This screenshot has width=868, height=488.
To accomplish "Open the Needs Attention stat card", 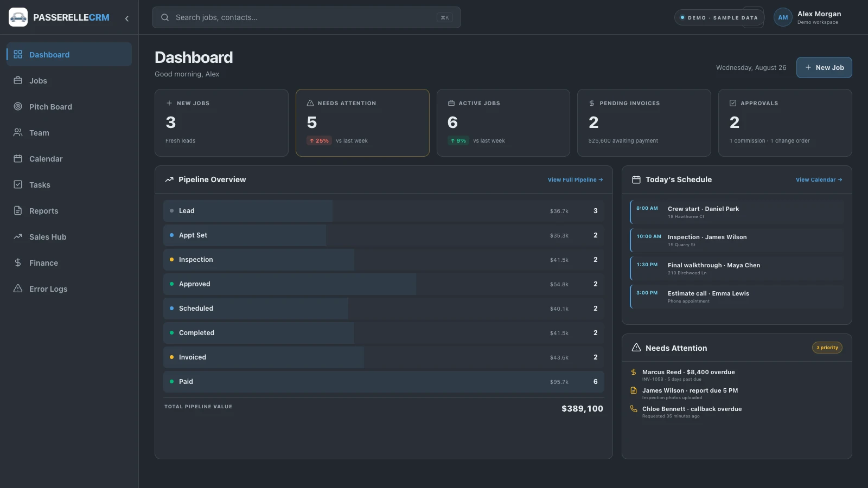I will [362, 123].
